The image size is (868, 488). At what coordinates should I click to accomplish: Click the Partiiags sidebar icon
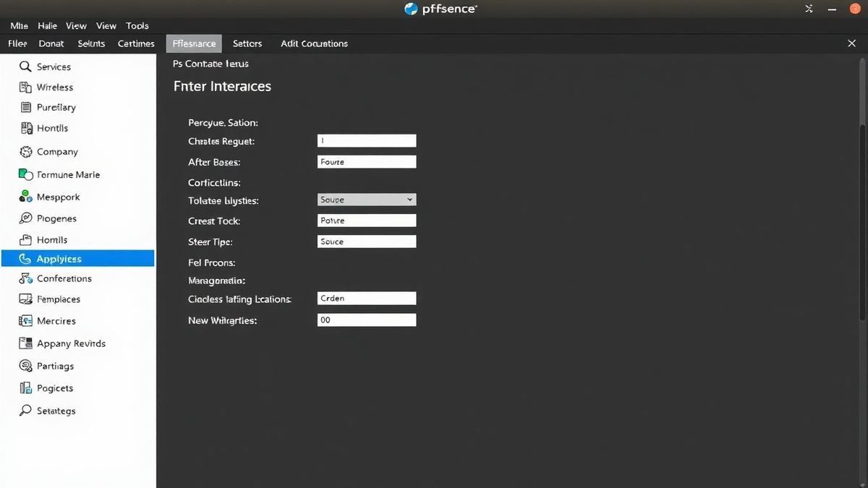25,366
